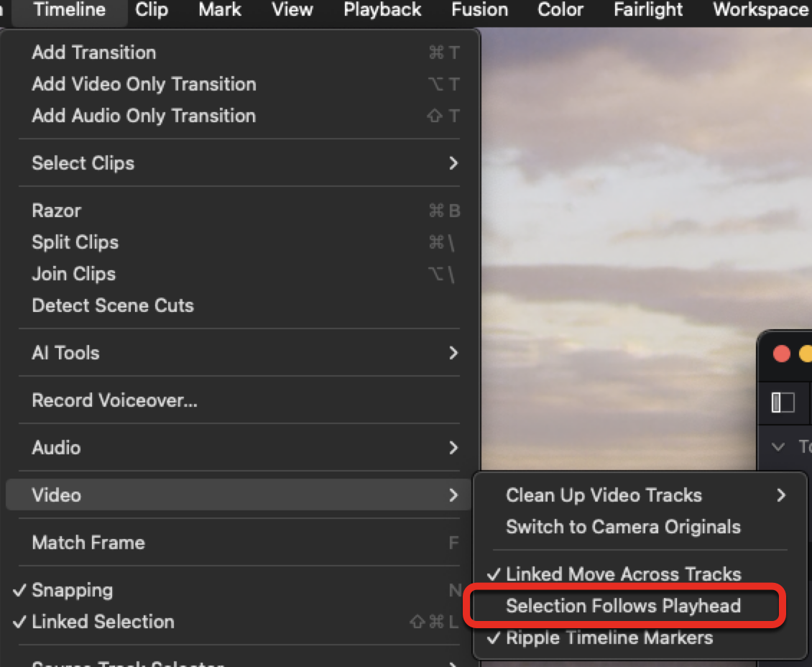Viewport: 812px width, 667px height.
Task: Expand the Audio submenu
Action: 239,448
